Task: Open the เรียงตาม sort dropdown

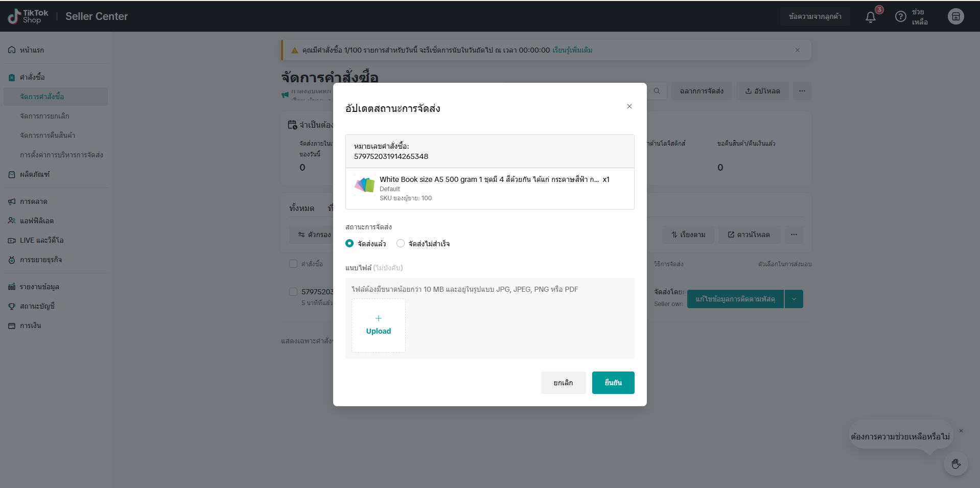Action: 688,235
